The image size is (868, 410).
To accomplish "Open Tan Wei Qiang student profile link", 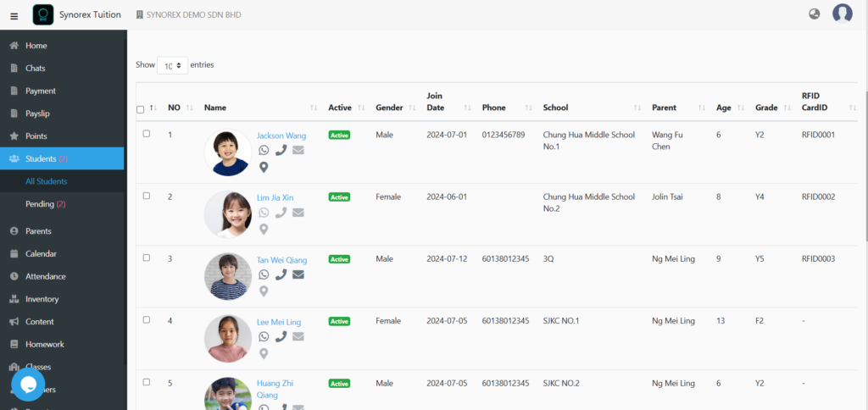I will 281,260.
